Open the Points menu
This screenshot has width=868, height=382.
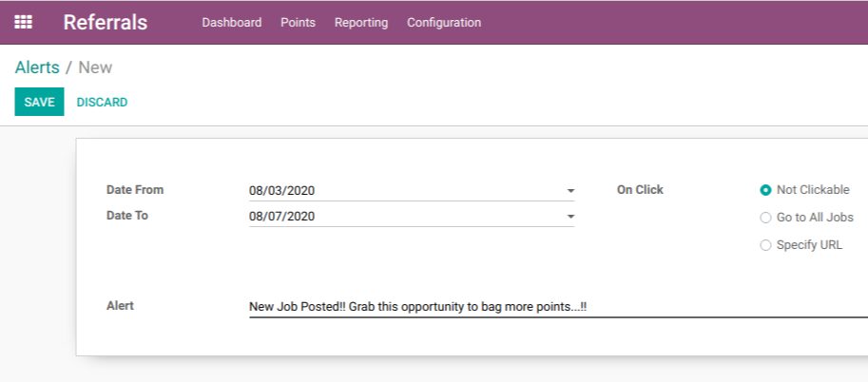pyautogui.click(x=298, y=23)
